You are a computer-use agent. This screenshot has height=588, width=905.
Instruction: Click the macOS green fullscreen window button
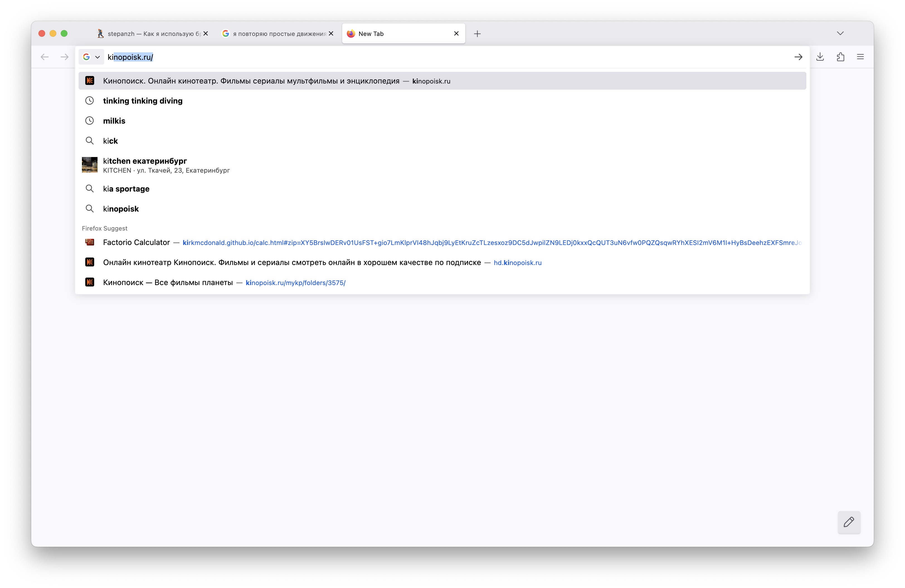coord(64,33)
